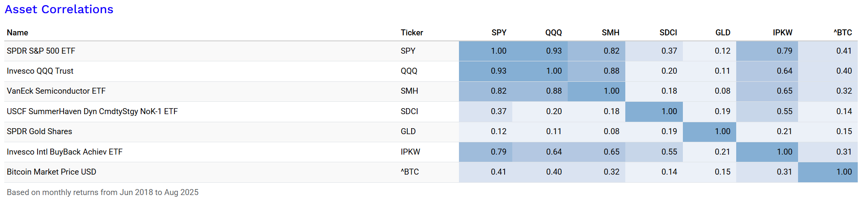Click USCF SummerHaven Dyn CmdtyStgy NoK-1 ETF name

click(x=92, y=112)
